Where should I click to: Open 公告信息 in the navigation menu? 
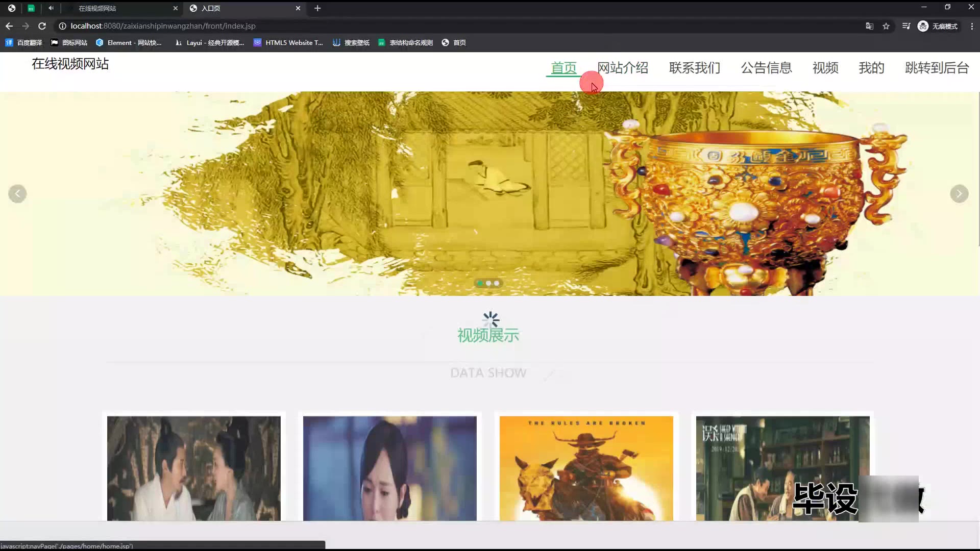pos(766,68)
